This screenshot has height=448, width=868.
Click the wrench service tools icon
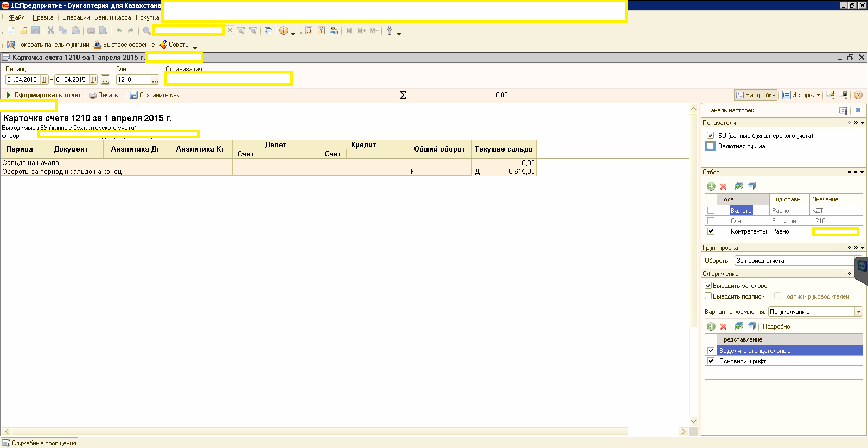click(390, 30)
